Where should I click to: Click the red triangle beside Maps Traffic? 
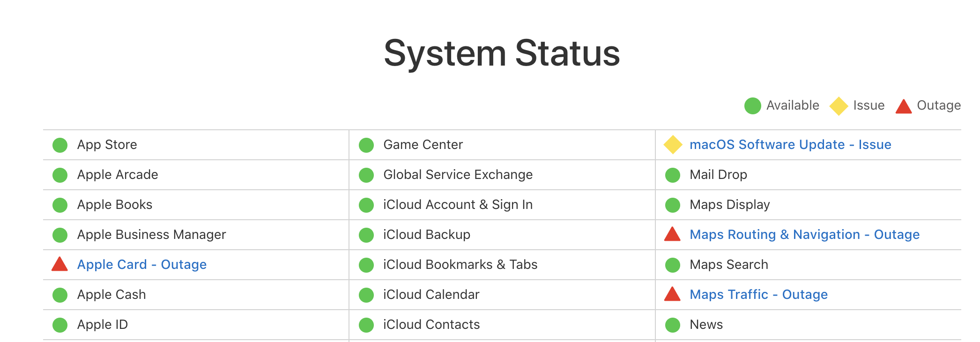pos(672,294)
